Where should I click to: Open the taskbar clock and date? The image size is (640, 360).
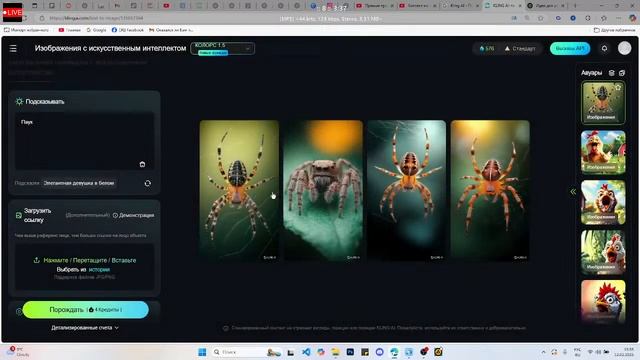[x=625, y=352]
